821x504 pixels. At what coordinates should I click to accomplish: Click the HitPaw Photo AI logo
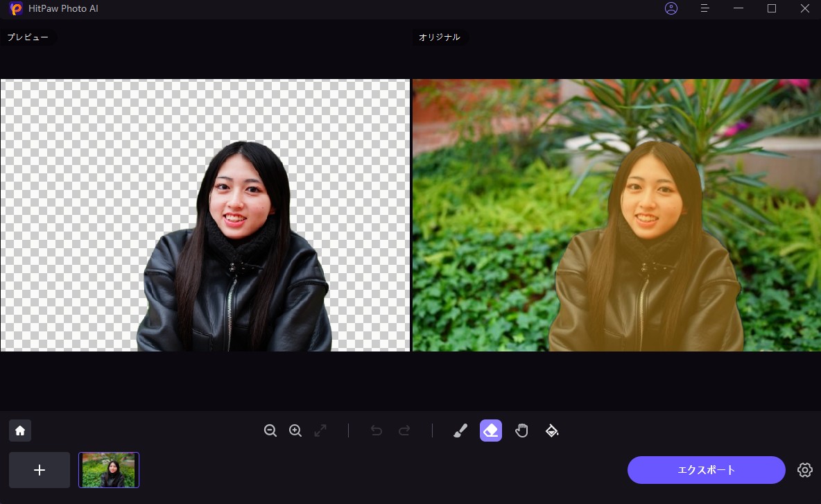(16, 9)
